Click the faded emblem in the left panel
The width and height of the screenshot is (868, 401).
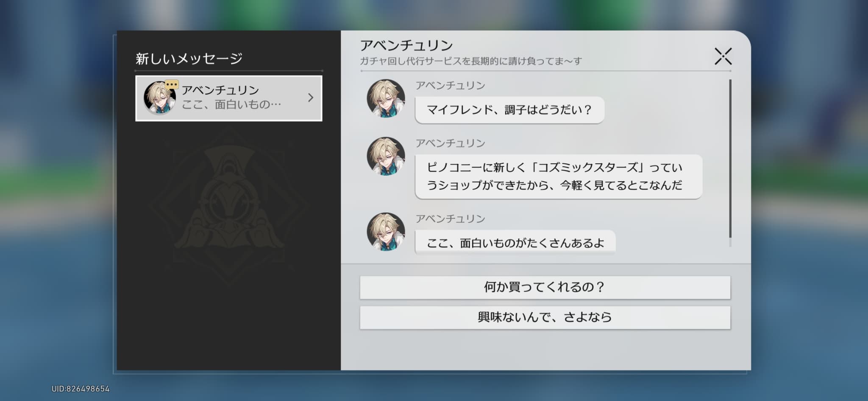229,208
